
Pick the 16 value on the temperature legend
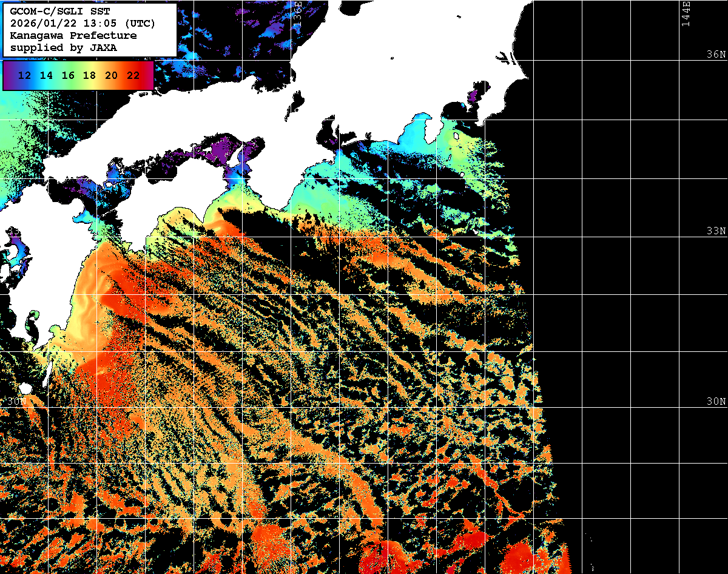coord(68,76)
